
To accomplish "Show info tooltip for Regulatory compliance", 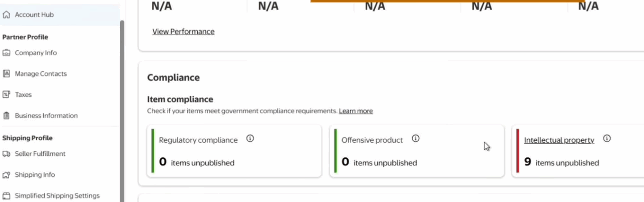I will tap(250, 139).
